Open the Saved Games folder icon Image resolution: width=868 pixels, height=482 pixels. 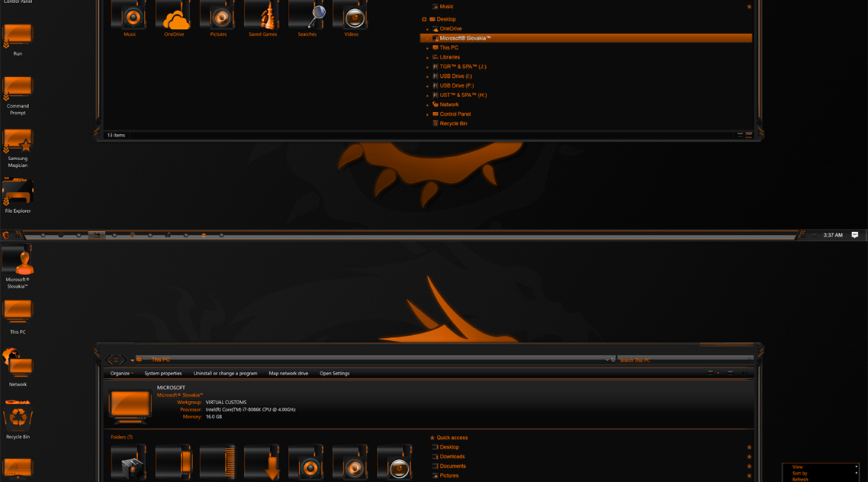click(x=263, y=17)
